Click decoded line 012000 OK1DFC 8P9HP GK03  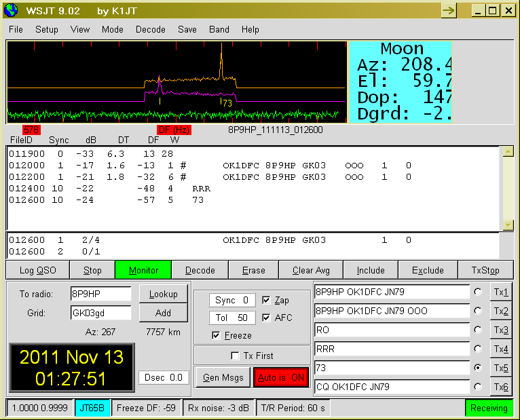pos(210,166)
